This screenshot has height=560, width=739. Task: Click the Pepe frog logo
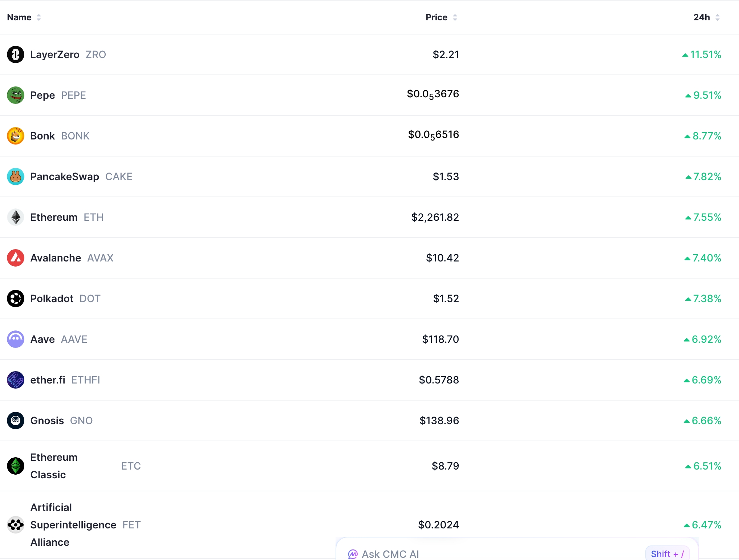click(15, 95)
